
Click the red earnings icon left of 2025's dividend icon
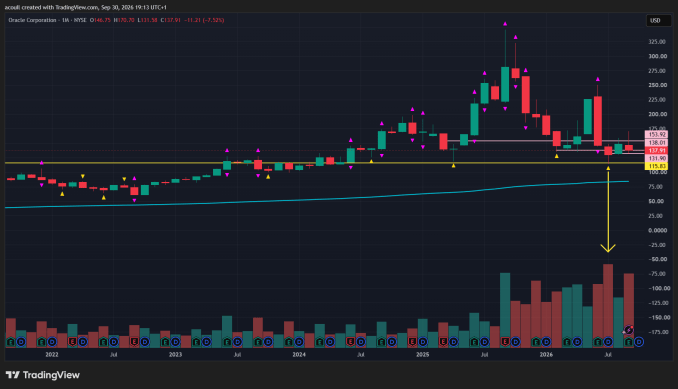(x=413, y=342)
